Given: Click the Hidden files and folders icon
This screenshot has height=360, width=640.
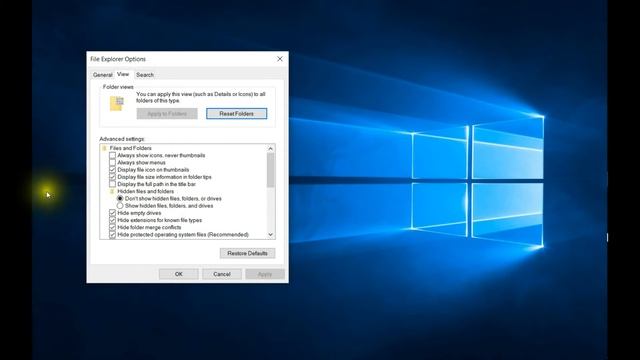Looking at the screenshot, I should coord(112,191).
